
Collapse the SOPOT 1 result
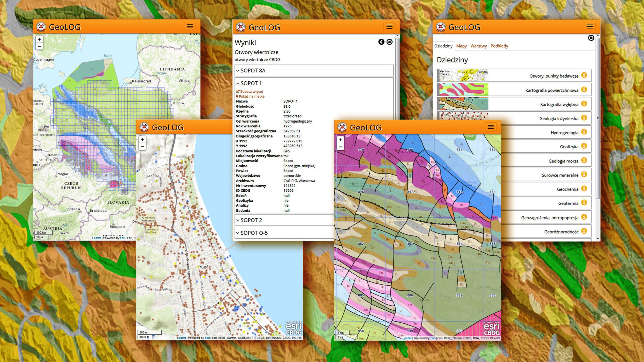pyautogui.click(x=314, y=83)
